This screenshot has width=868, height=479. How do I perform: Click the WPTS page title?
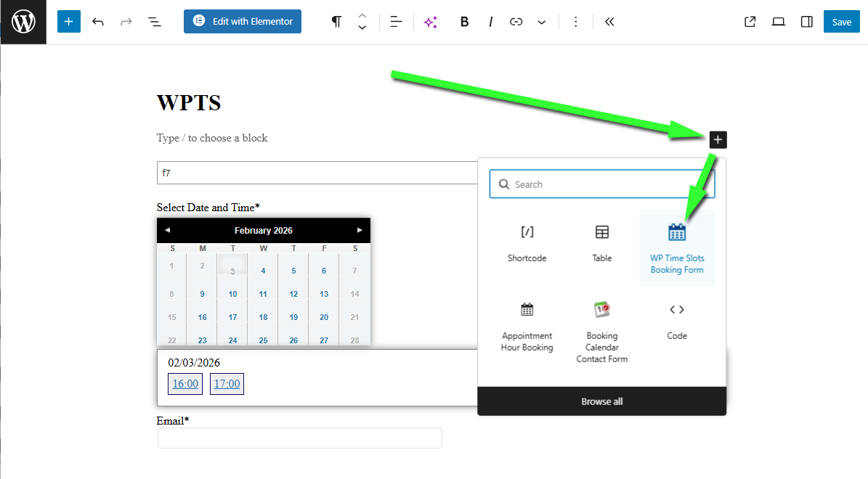[189, 102]
